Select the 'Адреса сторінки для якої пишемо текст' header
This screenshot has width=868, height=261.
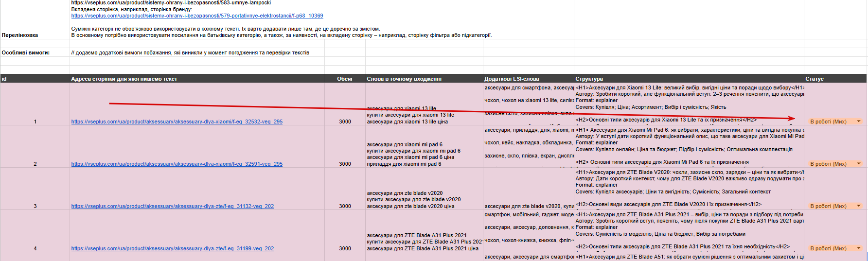pos(197,79)
